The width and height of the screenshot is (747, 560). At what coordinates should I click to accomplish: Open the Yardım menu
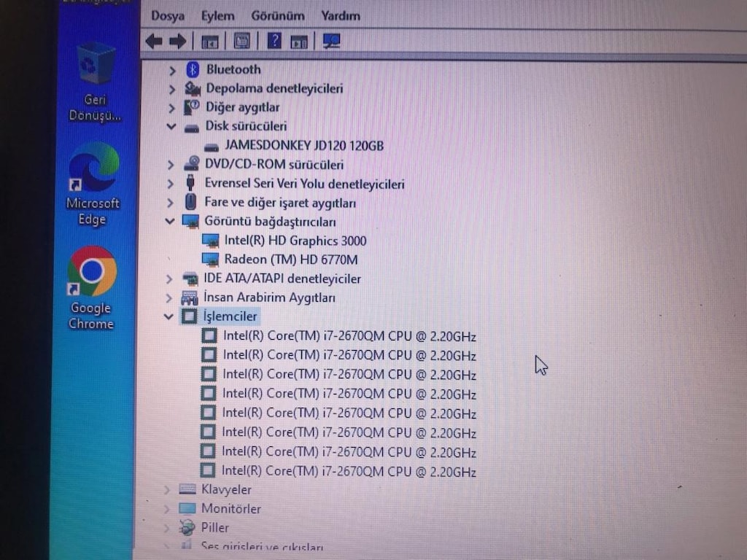click(340, 16)
